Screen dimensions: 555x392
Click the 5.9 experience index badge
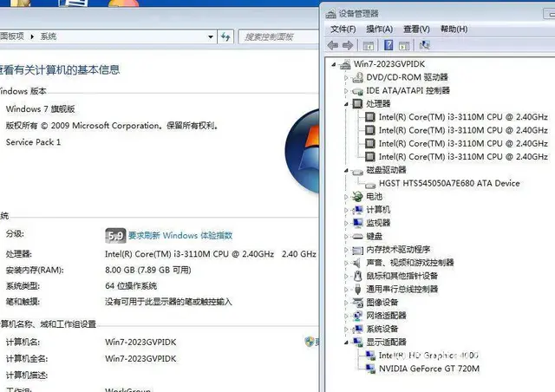click(115, 236)
